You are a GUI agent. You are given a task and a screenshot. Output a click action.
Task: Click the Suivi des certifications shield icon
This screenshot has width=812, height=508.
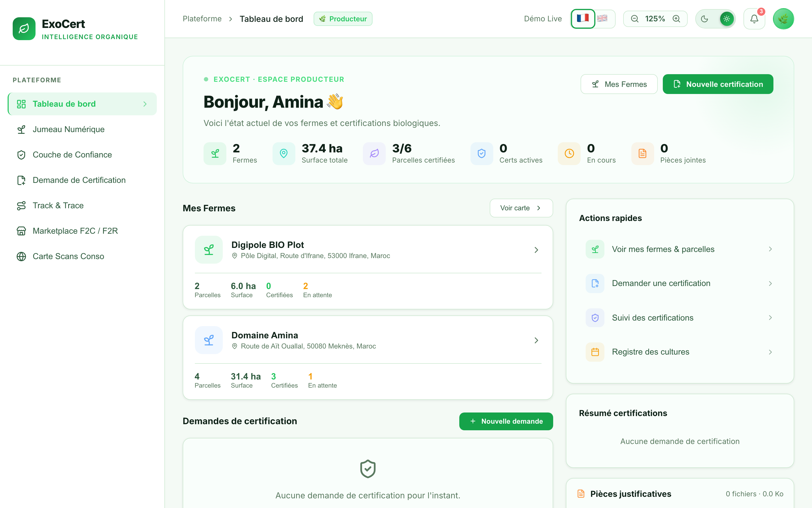[595, 318]
